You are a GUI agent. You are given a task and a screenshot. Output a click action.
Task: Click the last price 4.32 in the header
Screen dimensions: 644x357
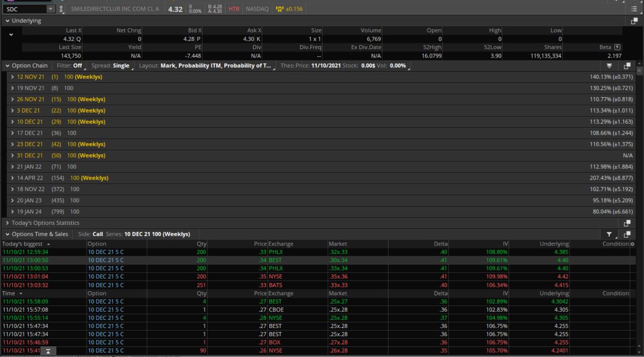175,9
